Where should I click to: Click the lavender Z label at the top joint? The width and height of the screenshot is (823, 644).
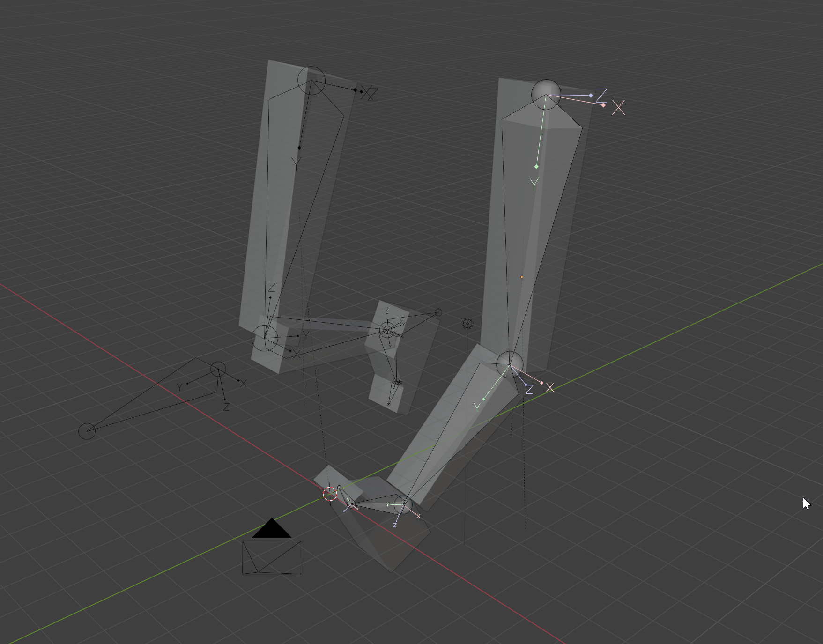[601, 96]
